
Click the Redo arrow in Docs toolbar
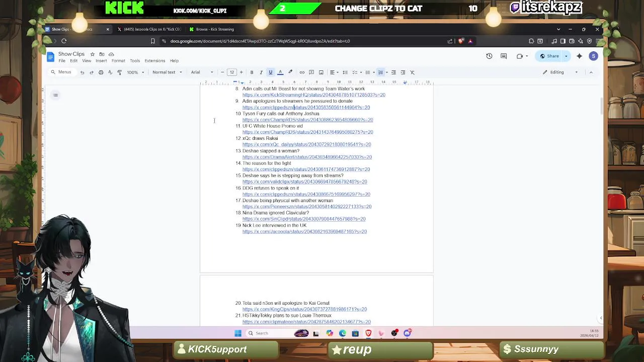[92, 72]
